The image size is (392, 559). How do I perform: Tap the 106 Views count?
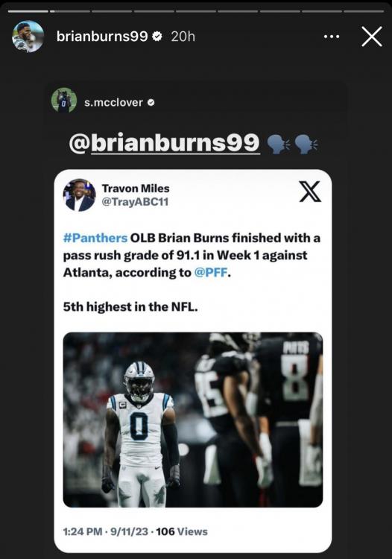click(x=182, y=531)
